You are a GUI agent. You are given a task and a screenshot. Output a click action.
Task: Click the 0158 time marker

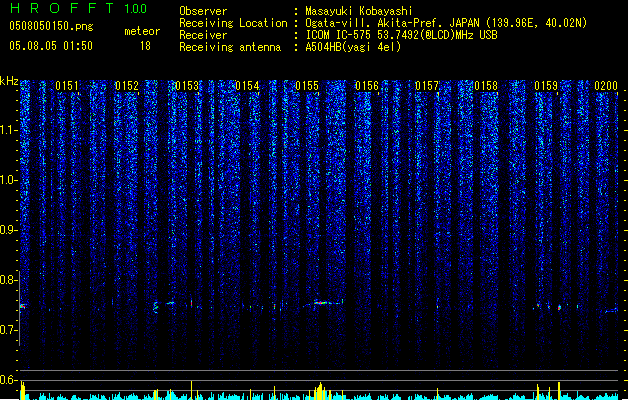pos(486,86)
